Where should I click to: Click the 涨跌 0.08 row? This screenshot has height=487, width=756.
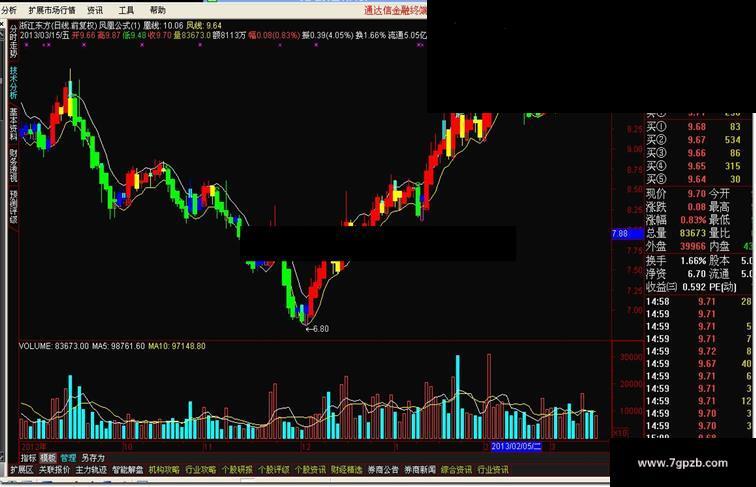pos(676,207)
